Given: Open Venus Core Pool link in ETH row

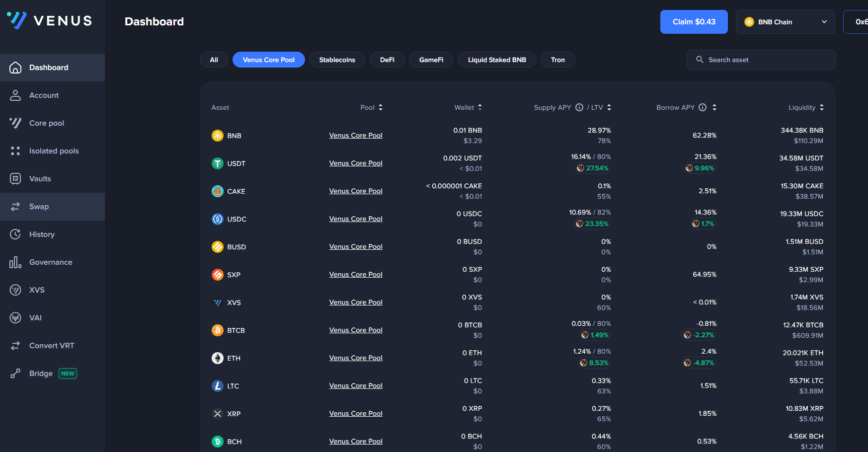Looking at the screenshot, I should (x=356, y=358).
